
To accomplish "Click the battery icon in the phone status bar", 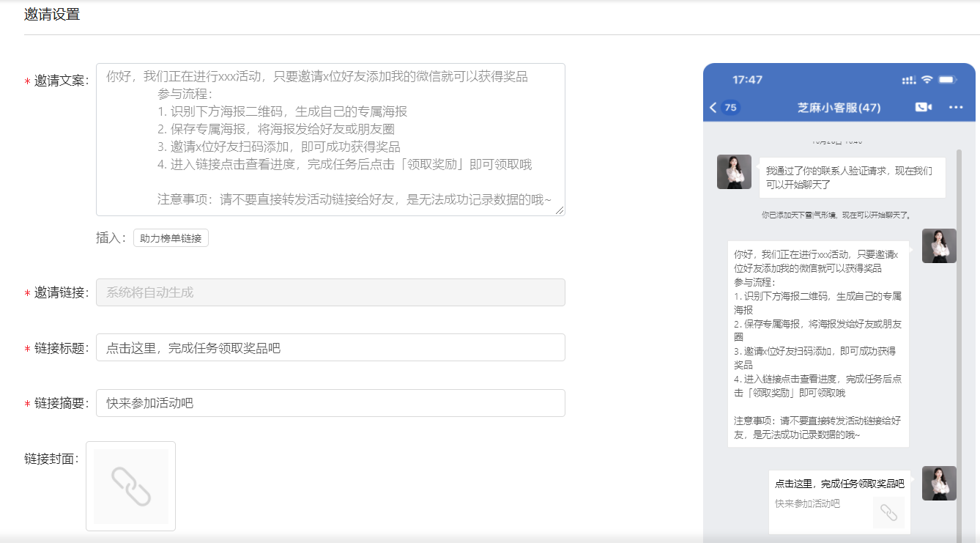I will (948, 79).
